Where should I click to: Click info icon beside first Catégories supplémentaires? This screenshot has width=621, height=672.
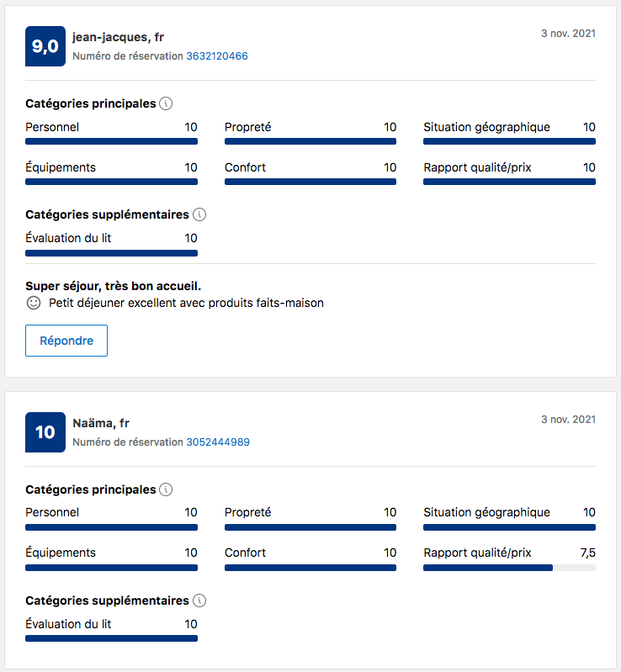coord(199,214)
